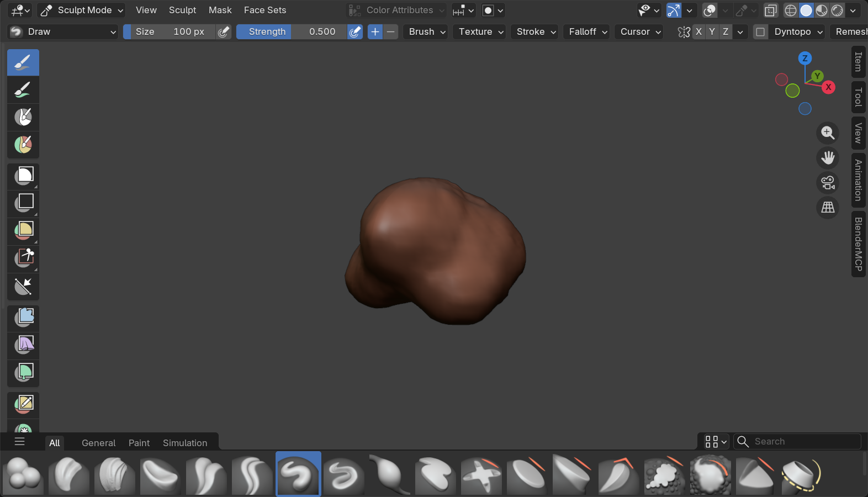Image resolution: width=868 pixels, height=497 pixels.
Task: Open the View menu
Action: click(x=146, y=10)
